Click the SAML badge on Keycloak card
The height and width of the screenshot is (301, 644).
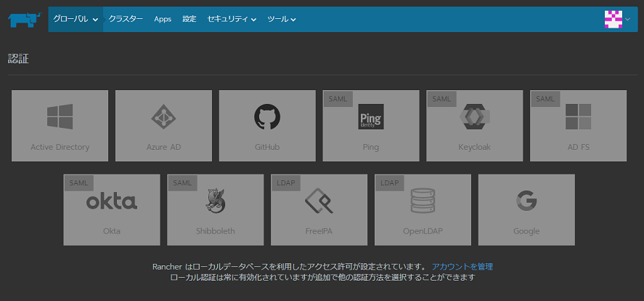coord(441,99)
